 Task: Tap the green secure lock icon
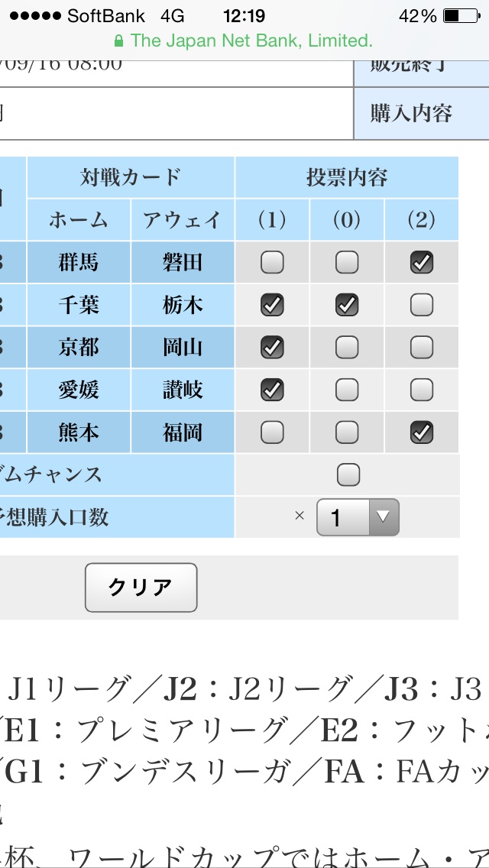click(x=118, y=40)
